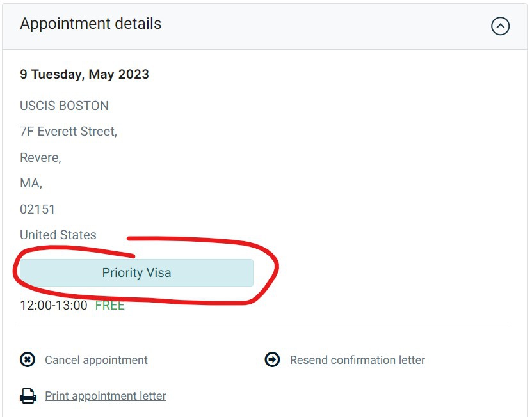Click the 7F Everett Street address line
The height and width of the screenshot is (417, 532).
(x=69, y=132)
